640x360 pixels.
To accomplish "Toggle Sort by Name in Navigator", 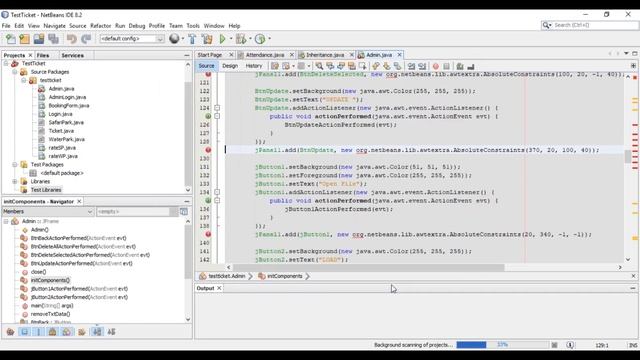I will (x=97, y=332).
